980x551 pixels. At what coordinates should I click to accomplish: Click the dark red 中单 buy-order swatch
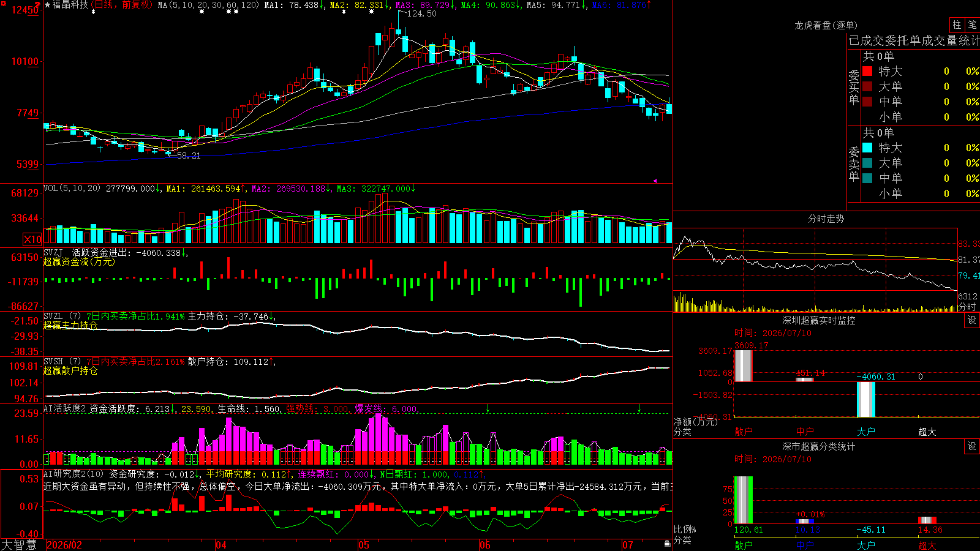867,102
